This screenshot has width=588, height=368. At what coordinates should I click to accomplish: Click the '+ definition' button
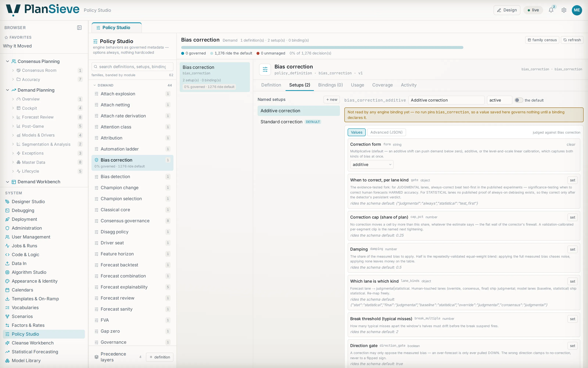tap(160, 357)
